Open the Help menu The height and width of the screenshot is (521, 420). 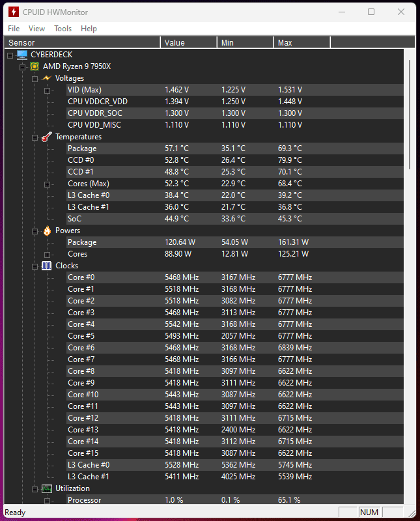tap(89, 29)
